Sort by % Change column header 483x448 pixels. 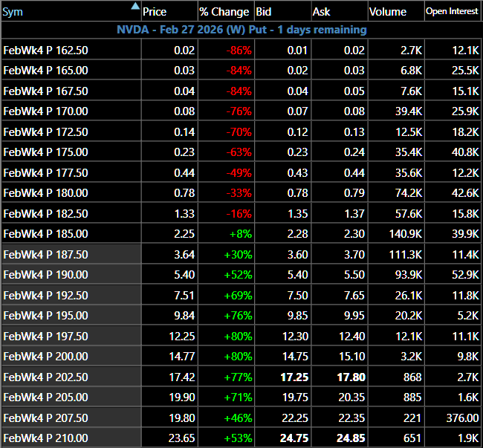224,12
